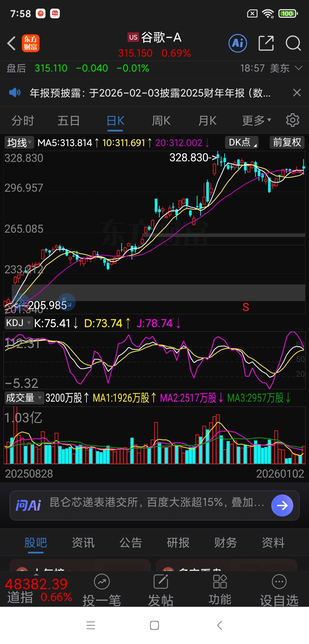Tap the 发帖 compose icon
The height and width of the screenshot is (644, 309).
point(161,582)
